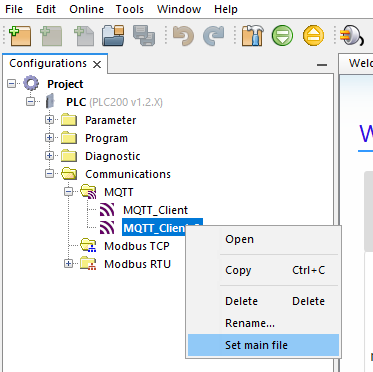Expand the Parameter folder
The height and width of the screenshot is (372, 373).
point(49,120)
